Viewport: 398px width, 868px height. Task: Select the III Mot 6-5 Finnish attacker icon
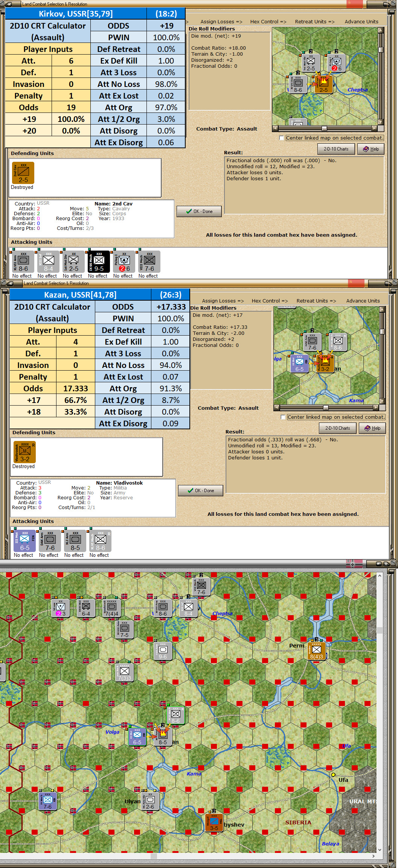click(x=24, y=541)
